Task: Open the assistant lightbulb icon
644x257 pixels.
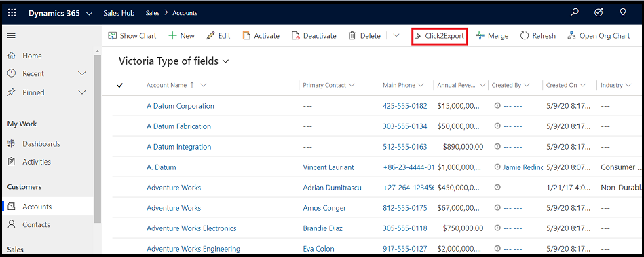Action: click(623, 13)
